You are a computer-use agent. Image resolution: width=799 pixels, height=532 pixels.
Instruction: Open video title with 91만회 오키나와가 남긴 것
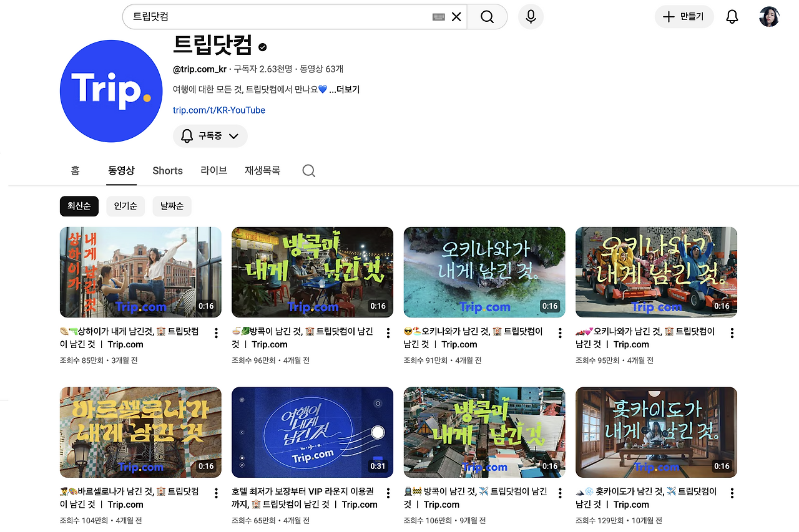[473, 337]
